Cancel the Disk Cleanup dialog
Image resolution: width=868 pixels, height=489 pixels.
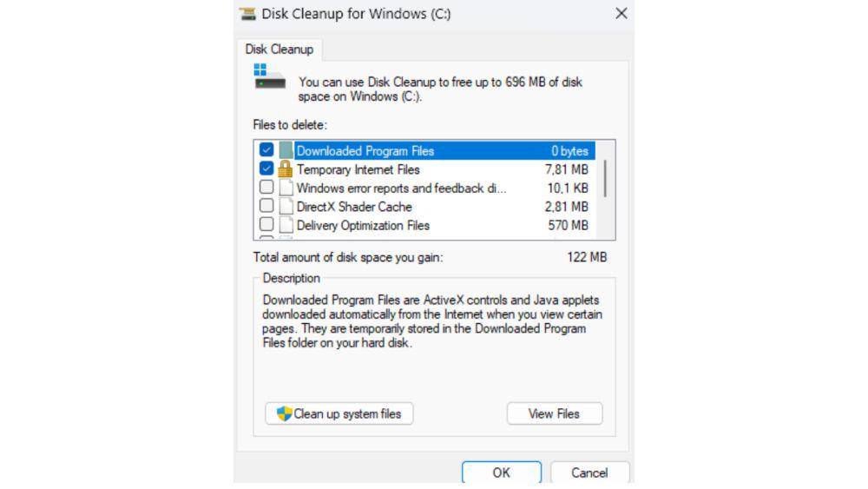(589, 472)
